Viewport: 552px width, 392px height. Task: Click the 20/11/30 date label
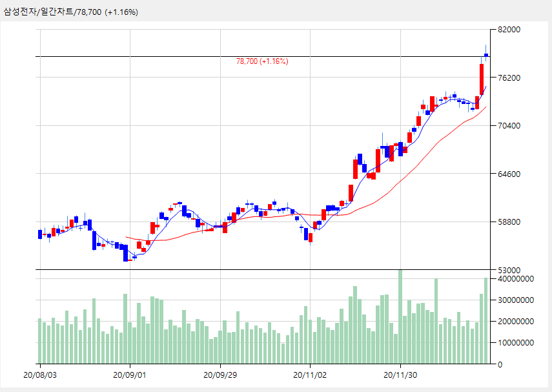[x=400, y=375]
